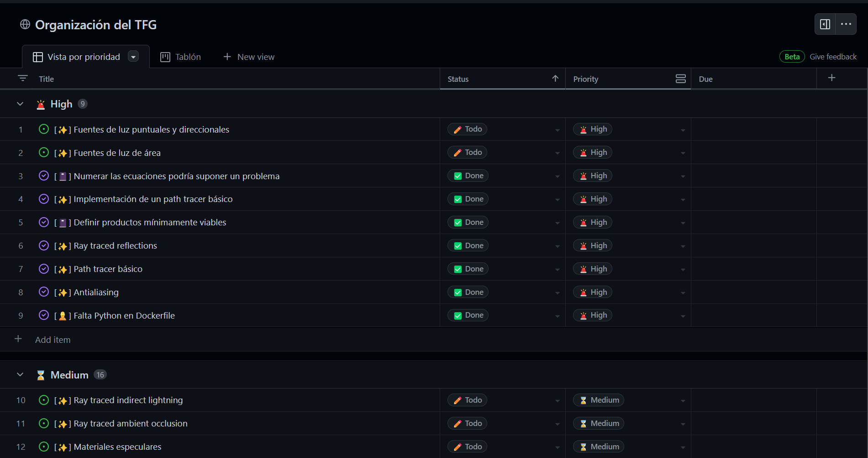Image resolution: width=868 pixels, height=458 pixels.
Task: Open issue Ray traced ambient occlusion
Action: pos(131,423)
